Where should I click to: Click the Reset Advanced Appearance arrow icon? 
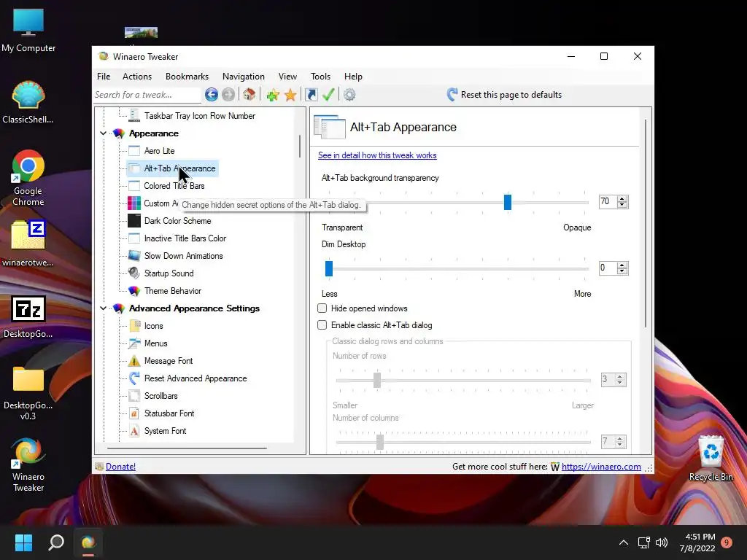click(134, 378)
